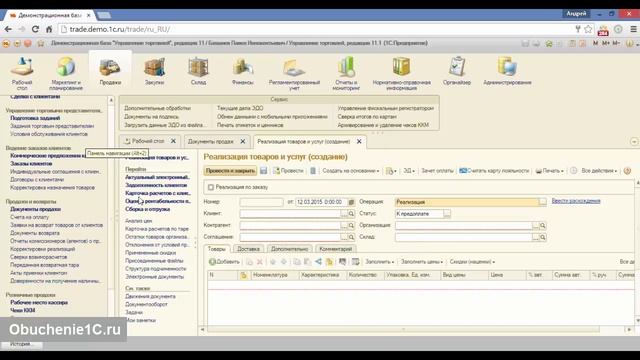
Task: Open the Органайзер section
Action: click(x=457, y=71)
